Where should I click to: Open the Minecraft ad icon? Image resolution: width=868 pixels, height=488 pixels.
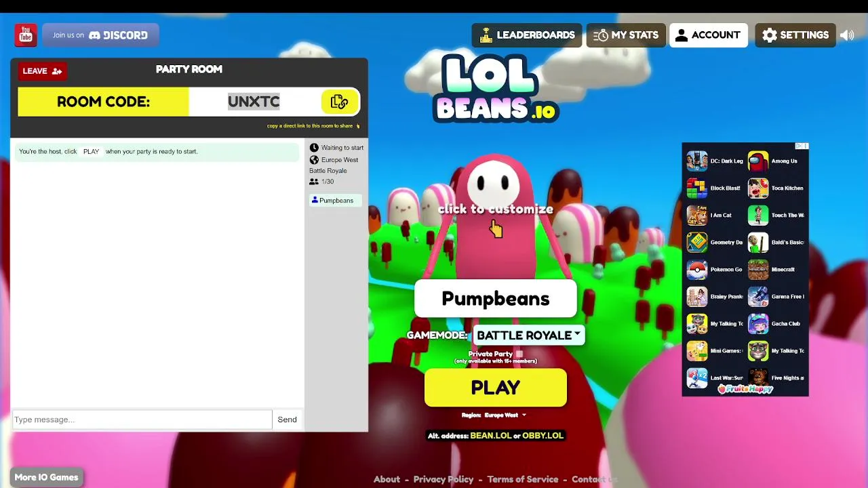758,270
